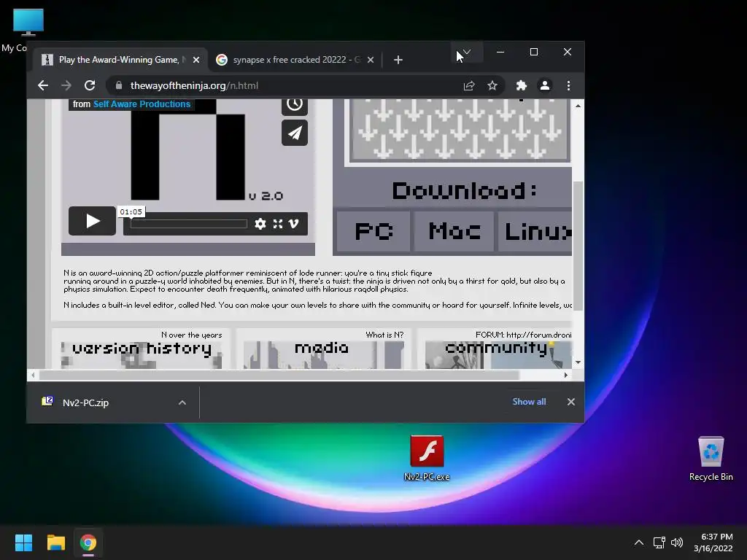Screen dimensions: 747x560
Task: Open Self Aware Productions link
Action: pos(142,104)
